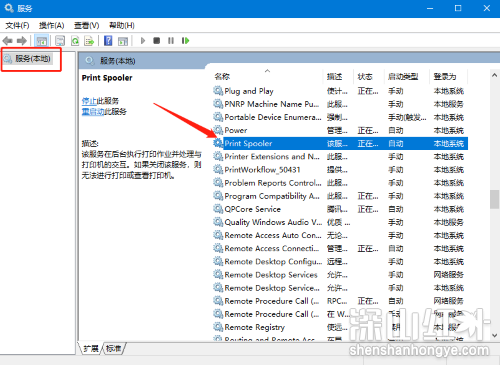The width and height of the screenshot is (500, 365).
Task: Click 自动 startup type in Print Spooler row
Action: click(396, 144)
